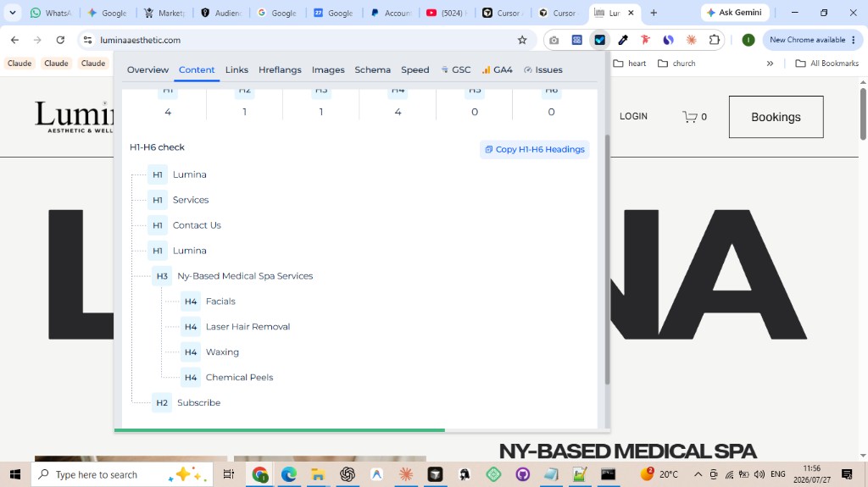Viewport: 868px width, 487px height.
Task: Open Microsoft Edge from the taskbar
Action: [x=288, y=474]
